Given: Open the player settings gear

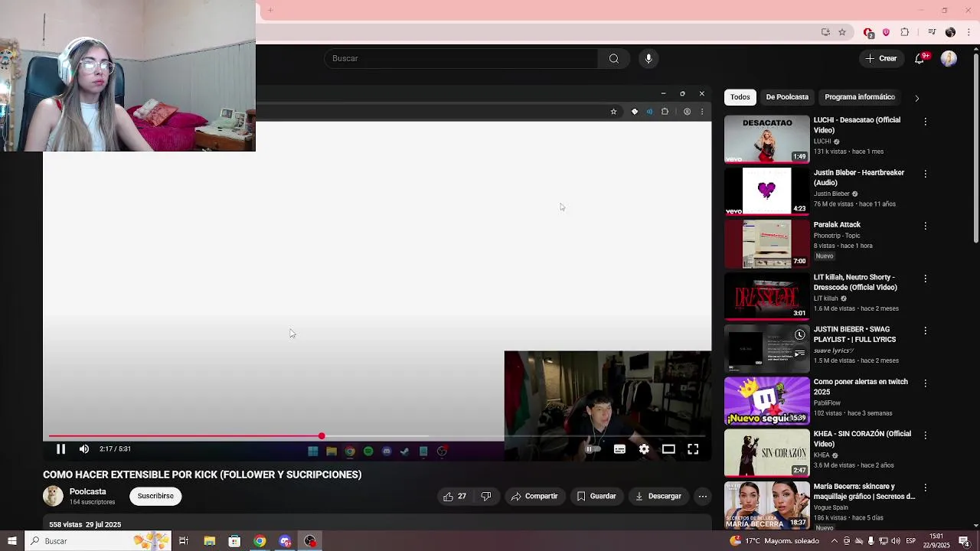Looking at the screenshot, I should (644, 449).
